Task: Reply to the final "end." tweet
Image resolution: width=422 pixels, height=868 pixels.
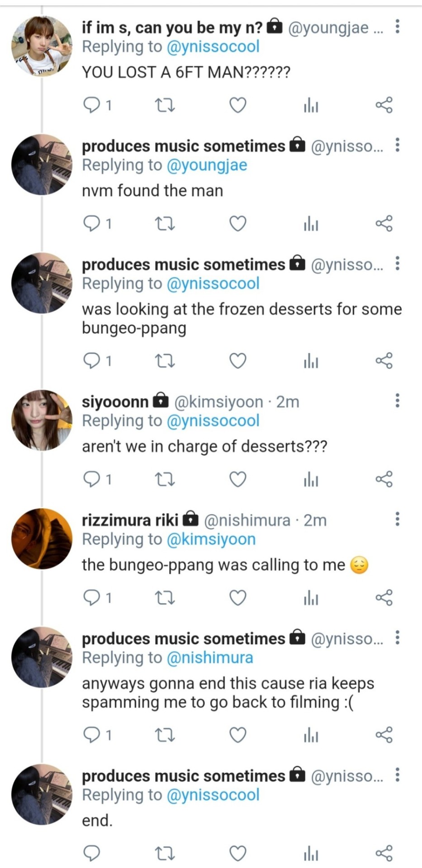Action: [x=92, y=854]
